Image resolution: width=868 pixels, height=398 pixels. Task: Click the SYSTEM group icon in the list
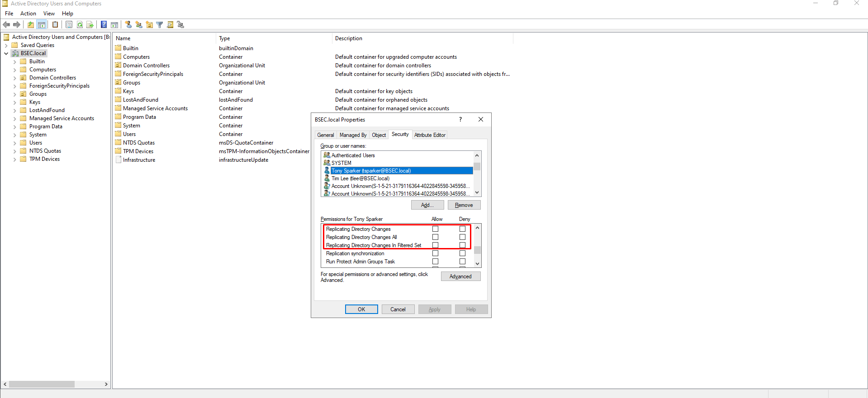coord(327,163)
